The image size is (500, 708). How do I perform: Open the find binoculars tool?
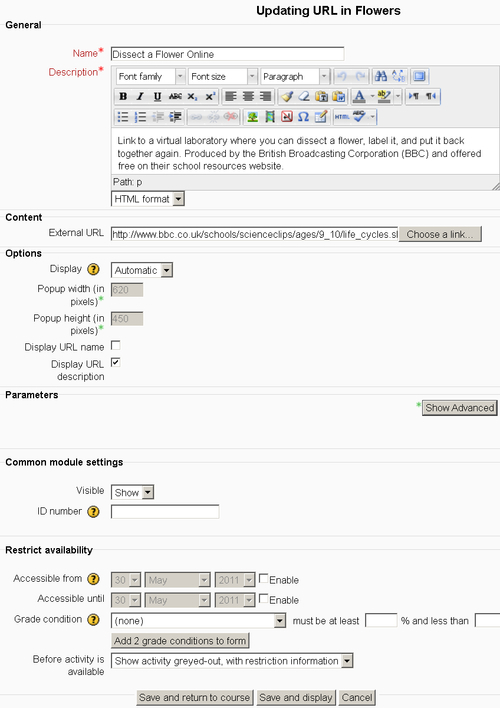tap(381, 76)
